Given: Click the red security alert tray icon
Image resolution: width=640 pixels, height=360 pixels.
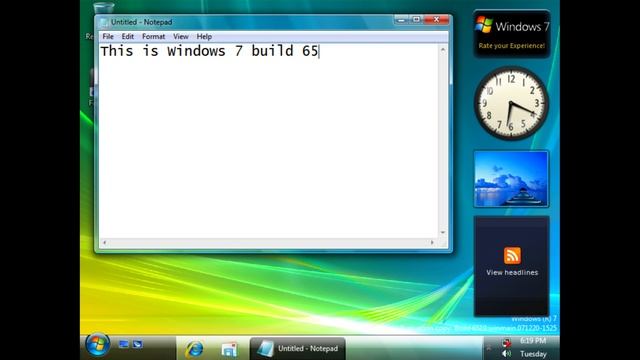Looking at the screenshot, I should (x=507, y=342).
